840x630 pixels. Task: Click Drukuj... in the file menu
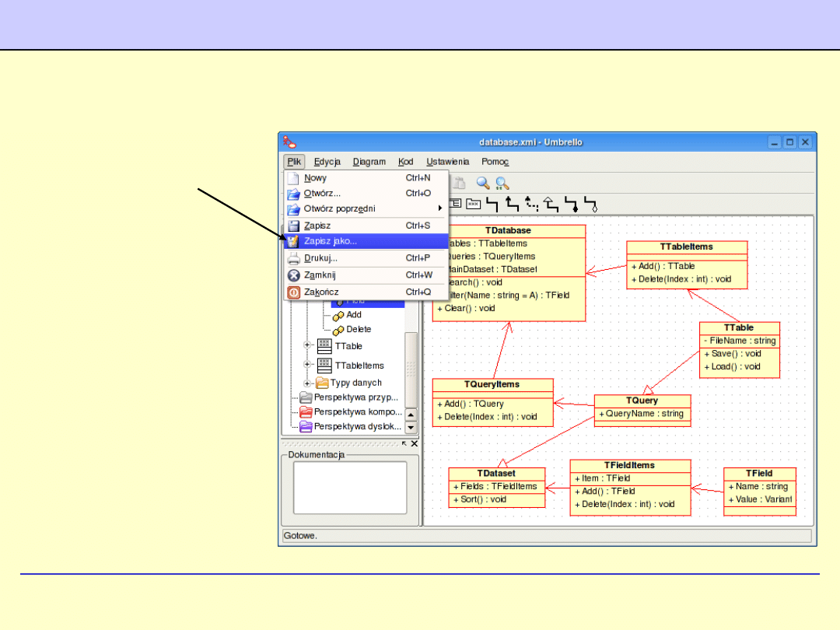320,258
